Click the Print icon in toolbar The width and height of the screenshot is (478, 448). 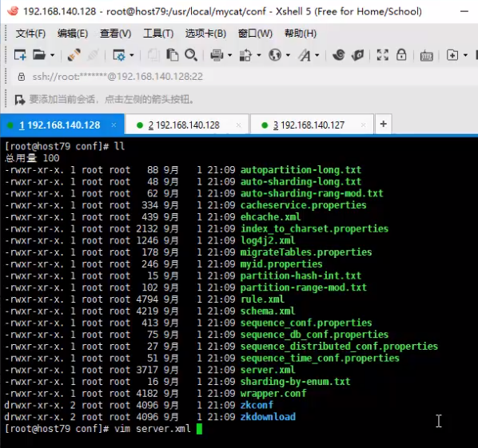[x=217, y=55]
